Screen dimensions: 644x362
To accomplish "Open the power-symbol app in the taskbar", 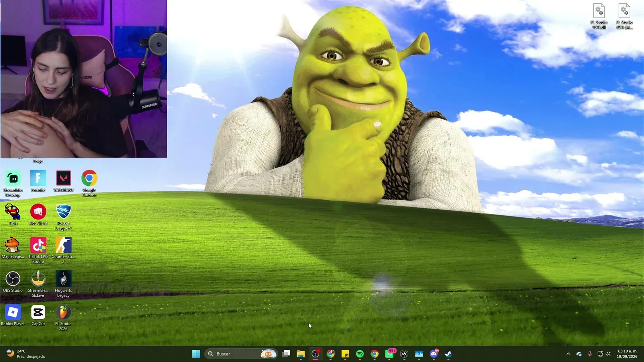I will tap(404, 354).
